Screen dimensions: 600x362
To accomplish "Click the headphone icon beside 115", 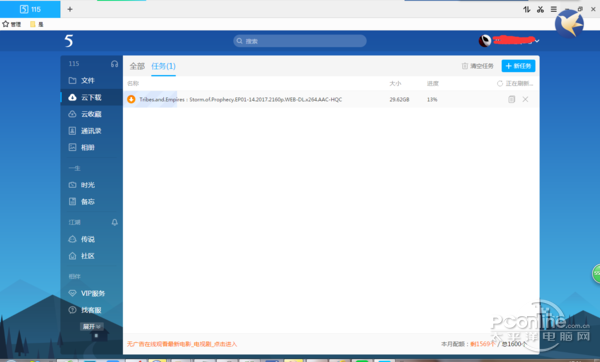I will 114,64.
